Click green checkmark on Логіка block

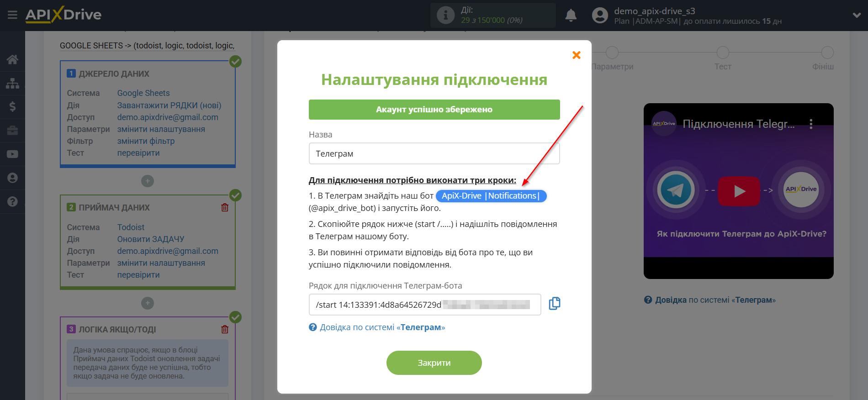tap(235, 317)
